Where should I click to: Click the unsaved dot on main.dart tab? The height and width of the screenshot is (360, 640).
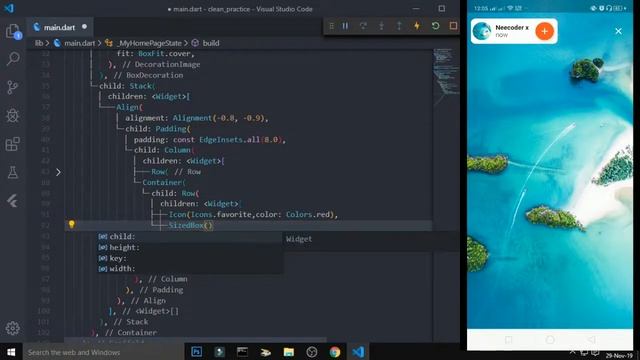84,27
